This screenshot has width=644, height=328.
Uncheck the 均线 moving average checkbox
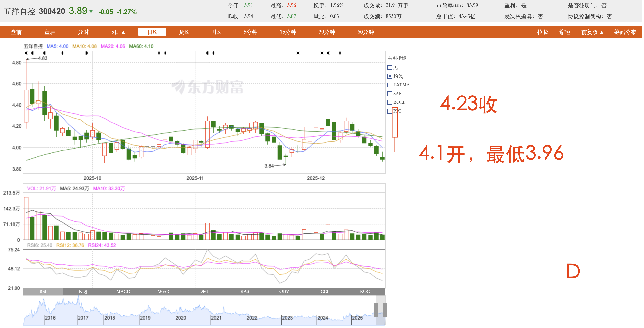[x=390, y=76]
